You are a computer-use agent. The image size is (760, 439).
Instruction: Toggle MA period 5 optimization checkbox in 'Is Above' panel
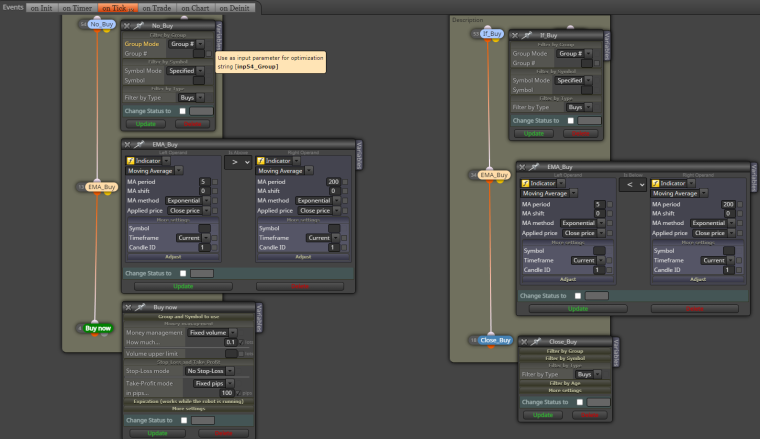tap(215, 182)
